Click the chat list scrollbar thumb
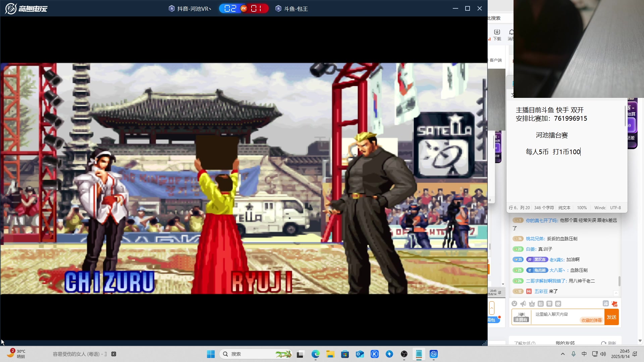Viewport: 644px width, 362px height. [x=619, y=281]
